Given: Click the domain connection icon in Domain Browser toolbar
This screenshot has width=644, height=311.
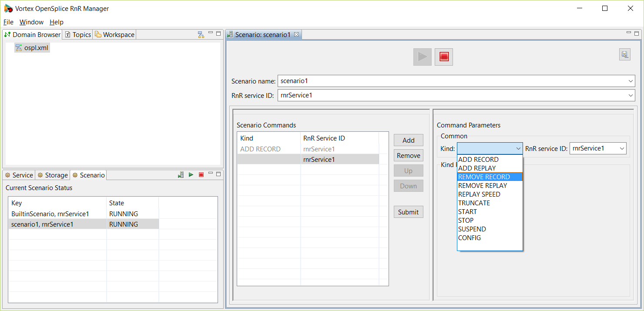Looking at the screenshot, I should pos(201,34).
